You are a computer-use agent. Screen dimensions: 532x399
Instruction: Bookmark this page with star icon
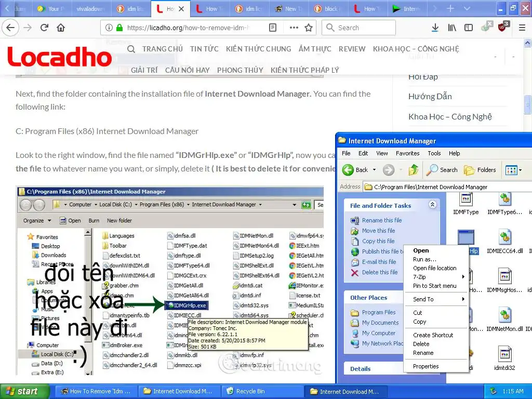coord(309,28)
